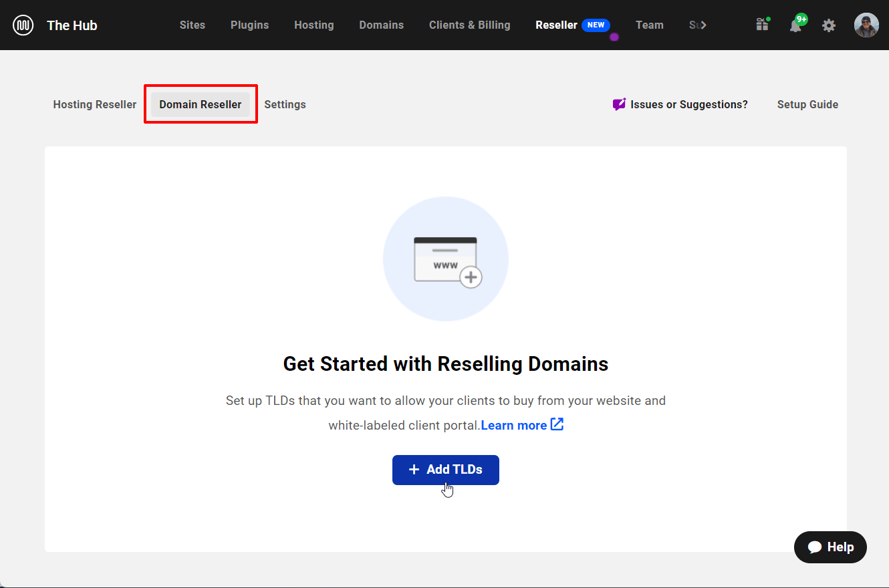The height and width of the screenshot is (588, 889).
Task: Open the settings gear in the top bar
Action: pos(829,25)
